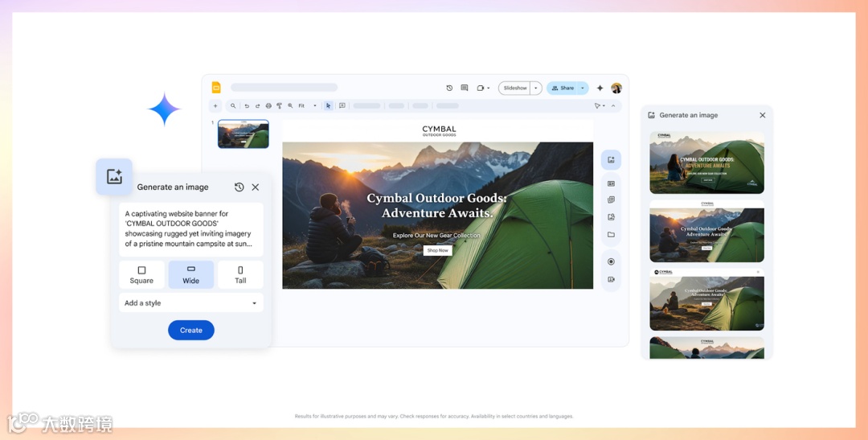868x440 pixels.
Task: Click the large generate image badge icon
Action: tap(114, 177)
